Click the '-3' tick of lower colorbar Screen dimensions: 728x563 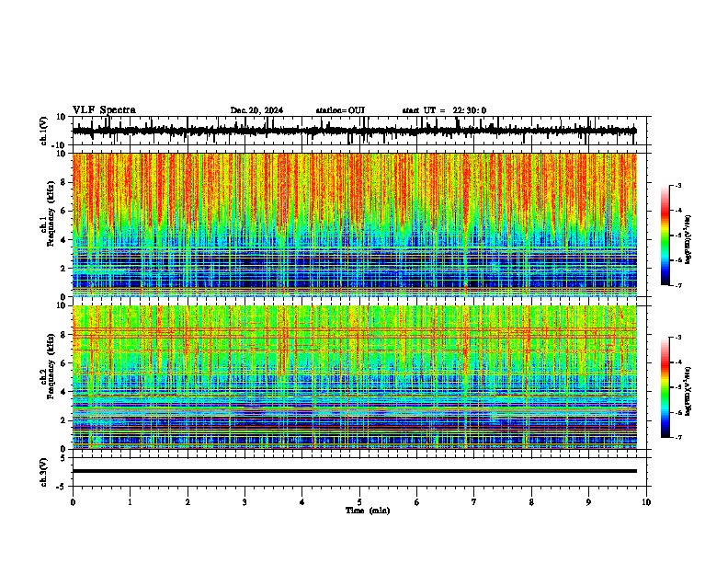pyautogui.click(x=677, y=338)
